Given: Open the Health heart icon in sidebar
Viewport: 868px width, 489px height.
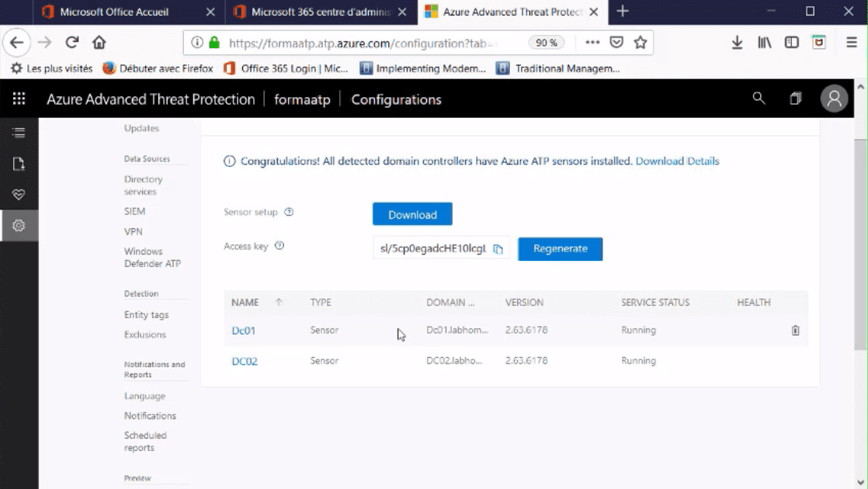Looking at the screenshot, I should pos(19,195).
